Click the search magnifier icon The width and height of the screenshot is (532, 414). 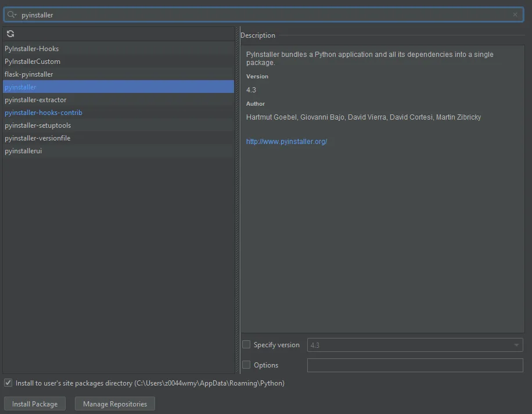click(x=12, y=15)
